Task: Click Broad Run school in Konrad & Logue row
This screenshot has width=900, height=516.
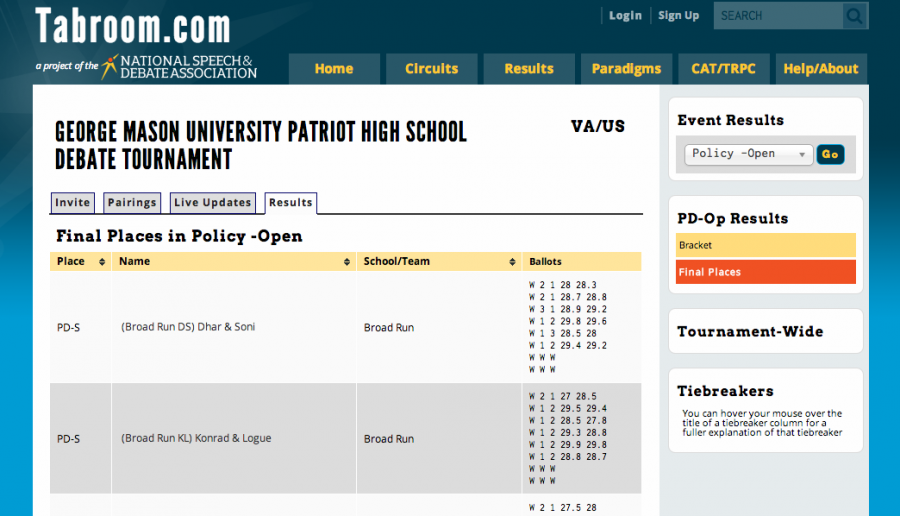Action: pyautogui.click(x=389, y=439)
